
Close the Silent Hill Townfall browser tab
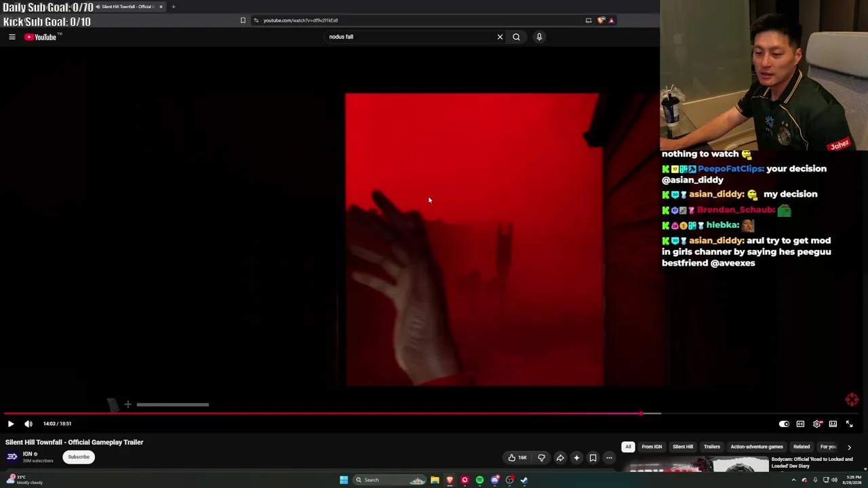click(x=161, y=7)
